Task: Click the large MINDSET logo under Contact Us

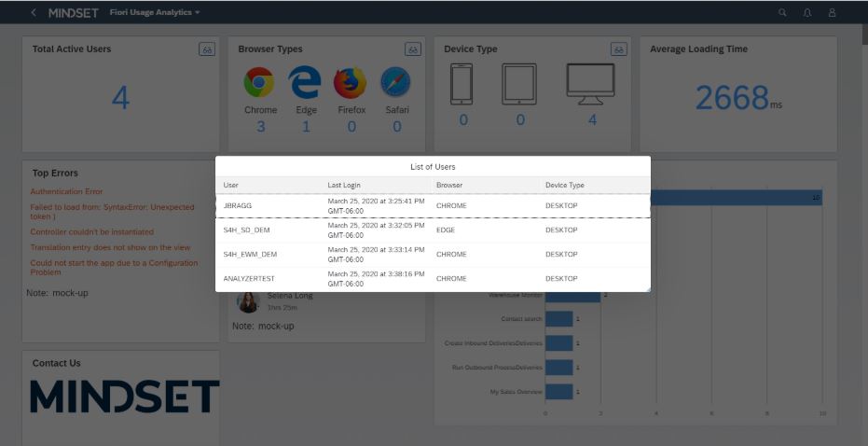Action: 125,397
